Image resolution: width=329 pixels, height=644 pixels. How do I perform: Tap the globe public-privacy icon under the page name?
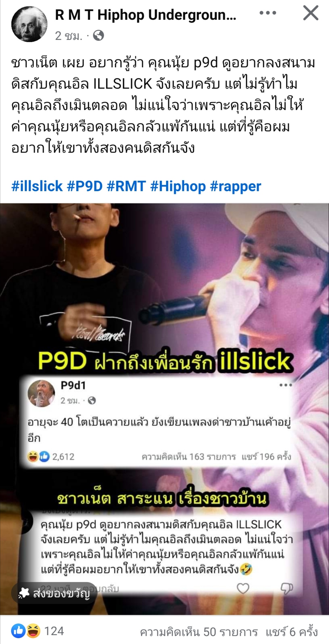[x=98, y=36]
